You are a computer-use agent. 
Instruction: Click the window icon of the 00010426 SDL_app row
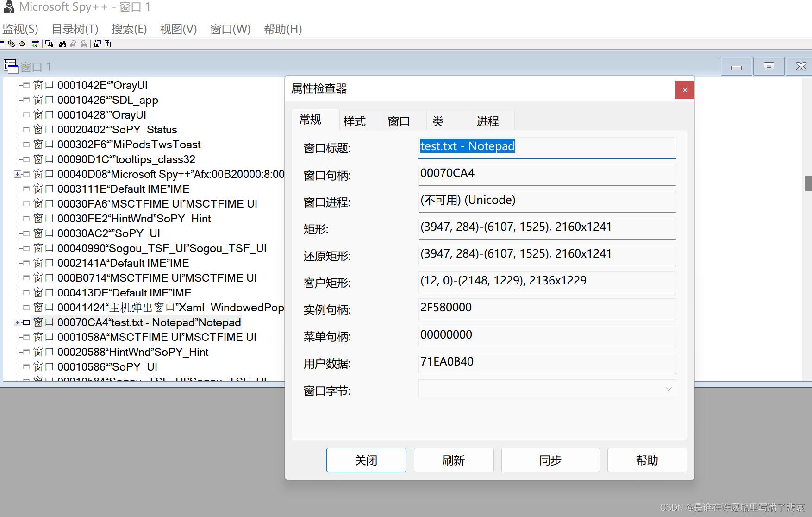pos(26,100)
